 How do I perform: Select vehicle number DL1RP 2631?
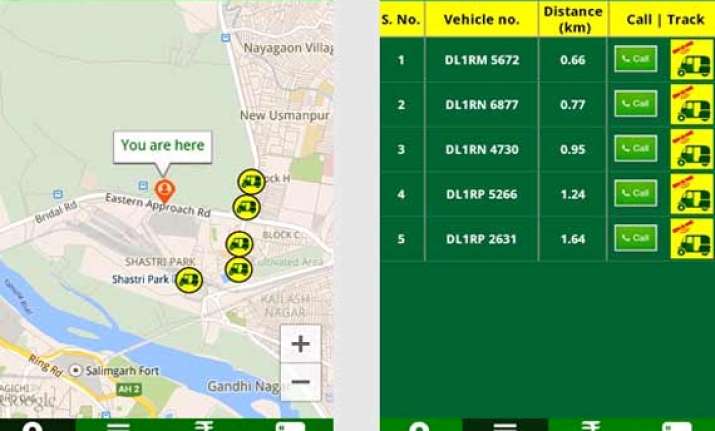(x=481, y=239)
